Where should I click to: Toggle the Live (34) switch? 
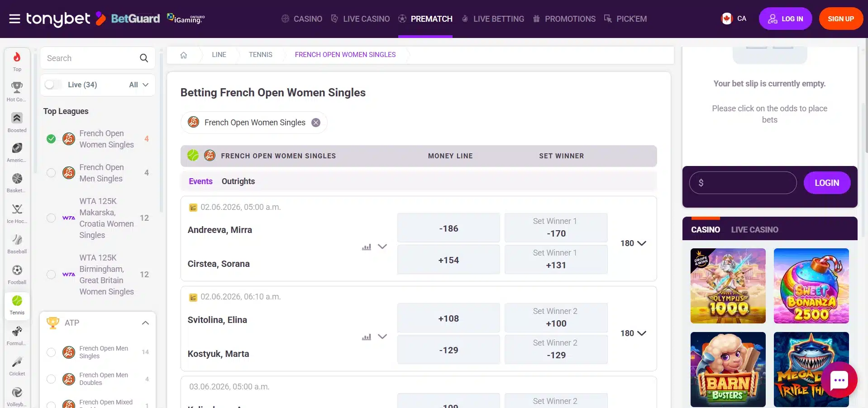[53, 85]
